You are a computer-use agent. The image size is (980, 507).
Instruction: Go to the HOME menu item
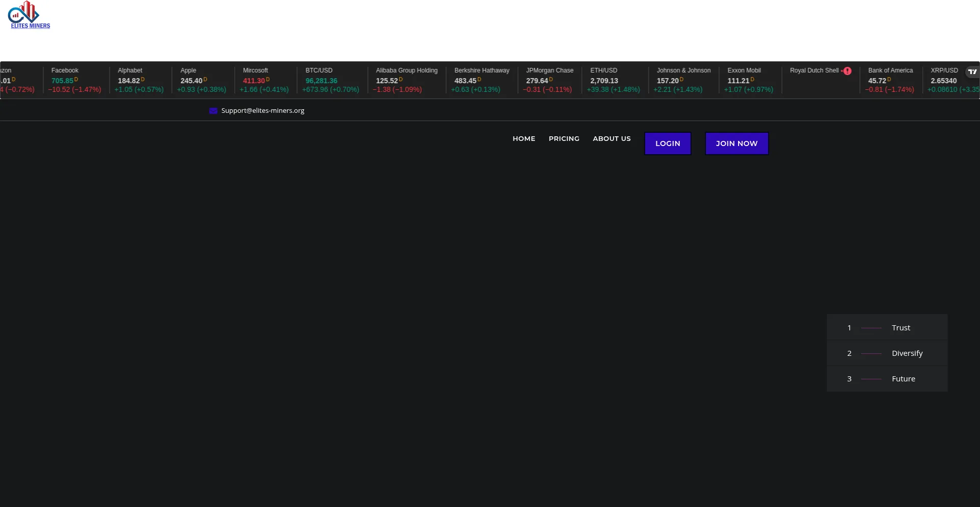coord(524,139)
